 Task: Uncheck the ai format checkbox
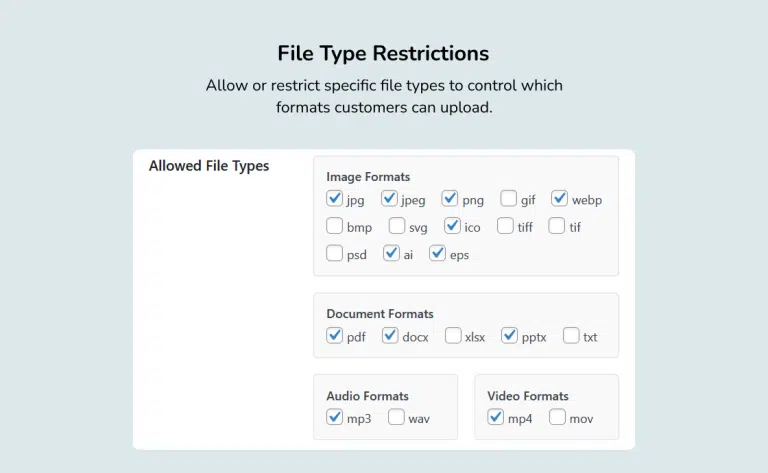pos(391,254)
